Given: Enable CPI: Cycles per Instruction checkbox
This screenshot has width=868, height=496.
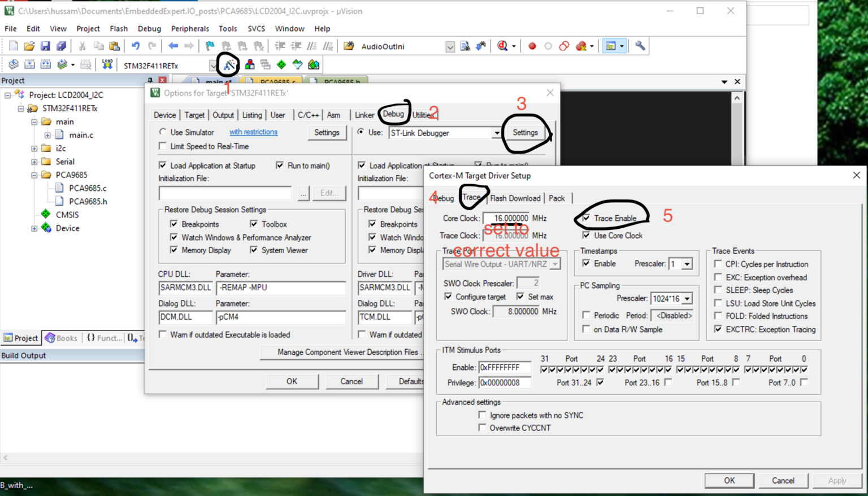Looking at the screenshot, I should click(718, 264).
